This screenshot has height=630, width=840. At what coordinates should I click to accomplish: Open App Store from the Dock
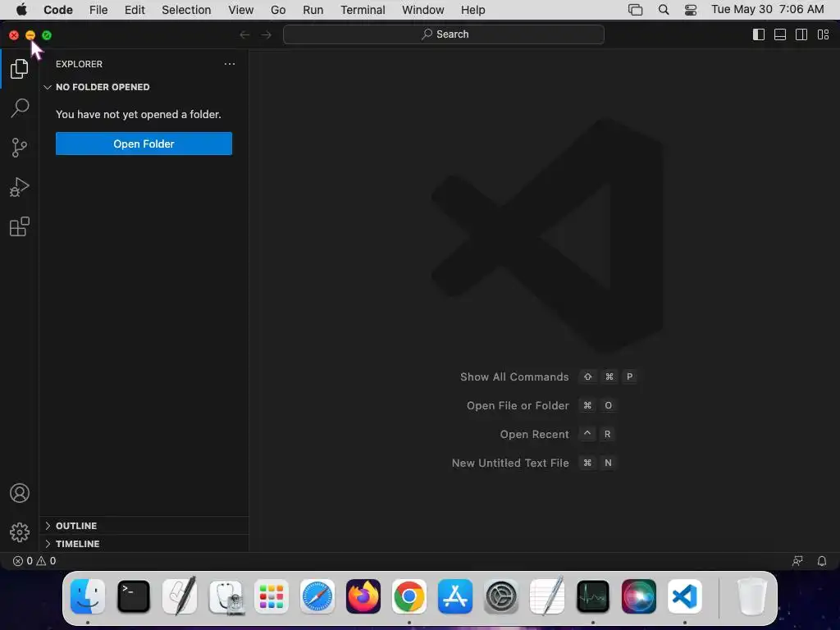pos(455,596)
